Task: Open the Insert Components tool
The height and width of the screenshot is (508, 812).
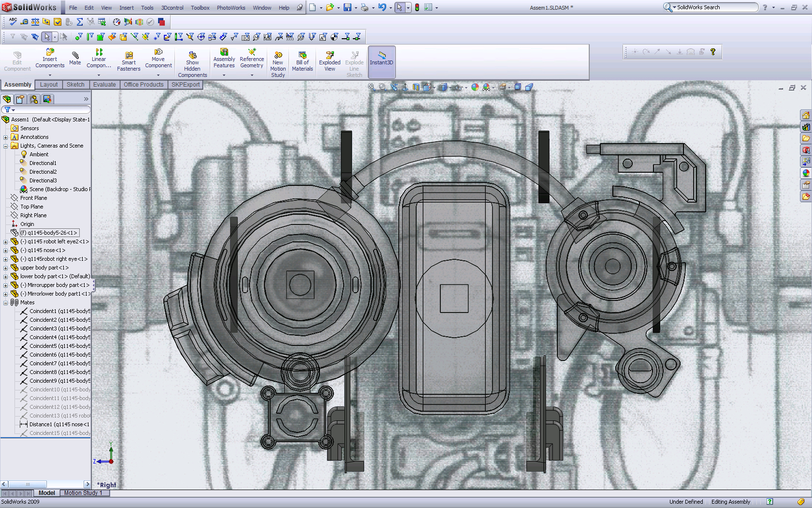Action: pos(50,59)
